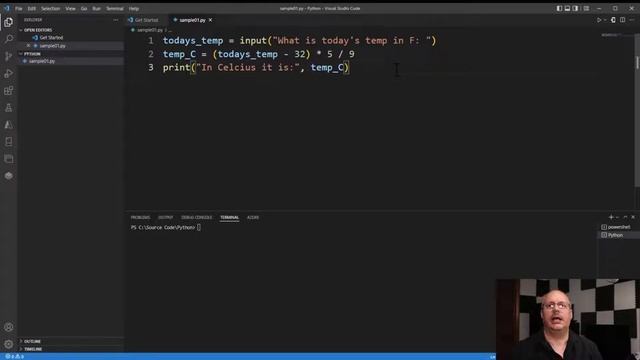Split the editor to the right
The image size is (640, 360).
pos(622,20)
